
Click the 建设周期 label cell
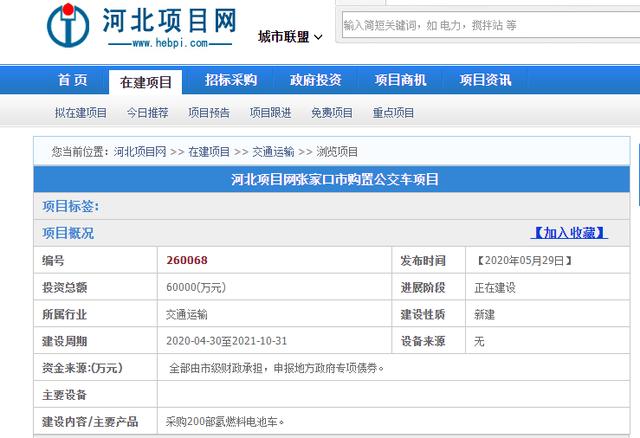click(96, 341)
